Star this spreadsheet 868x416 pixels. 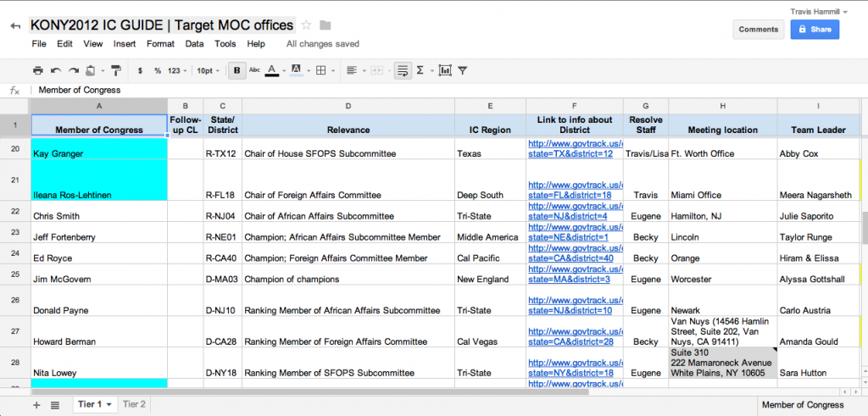pos(306,25)
